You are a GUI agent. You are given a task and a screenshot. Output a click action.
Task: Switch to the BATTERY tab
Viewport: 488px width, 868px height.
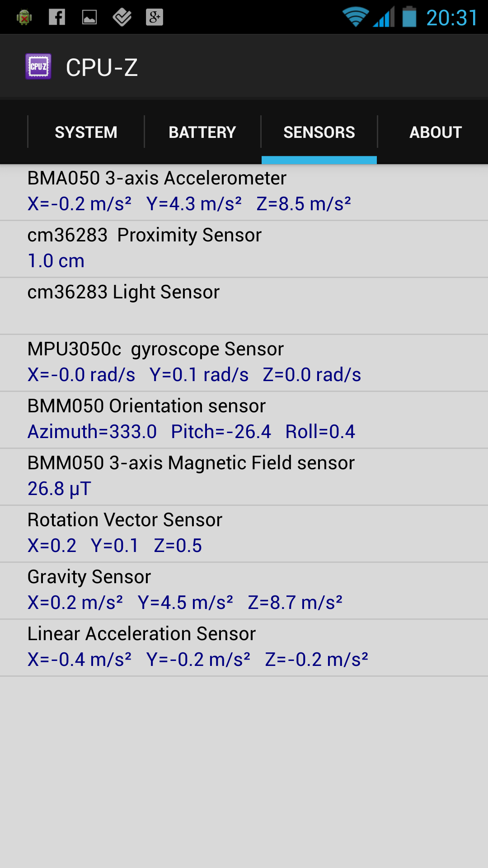[202, 132]
